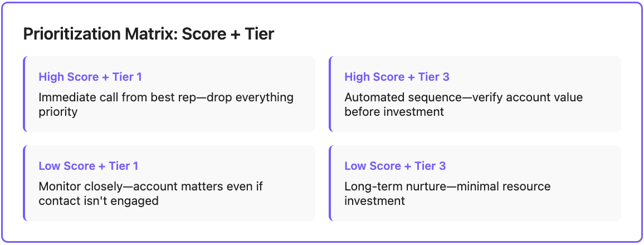Click purple accent bar of High Score Tier 1 card

(x=25, y=94)
